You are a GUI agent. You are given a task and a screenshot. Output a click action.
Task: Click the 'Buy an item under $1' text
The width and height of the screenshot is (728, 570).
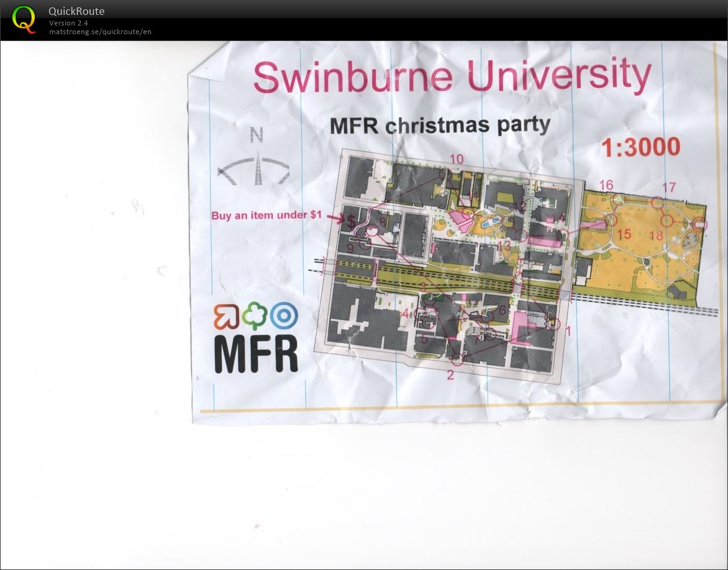tap(266, 215)
